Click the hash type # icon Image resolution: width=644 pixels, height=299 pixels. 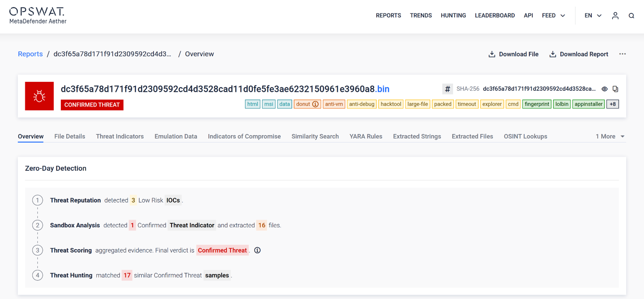pyautogui.click(x=447, y=89)
